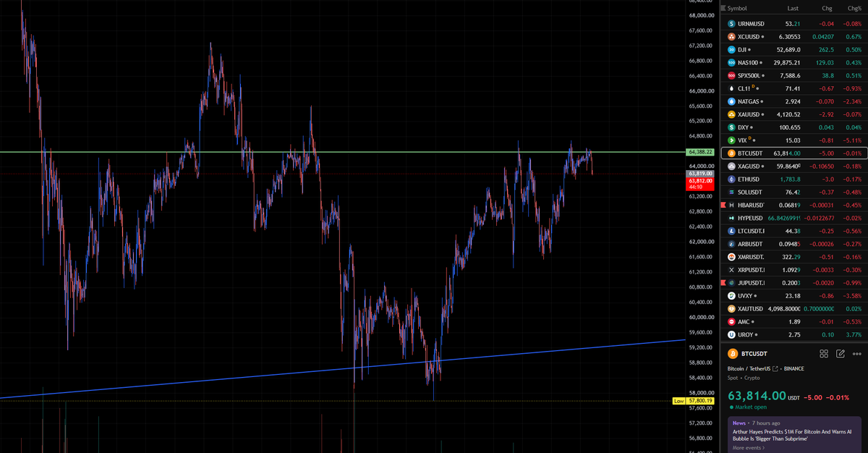Click the BTCUSDT title in details panel
868x453 pixels.
[x=754, y=354]
